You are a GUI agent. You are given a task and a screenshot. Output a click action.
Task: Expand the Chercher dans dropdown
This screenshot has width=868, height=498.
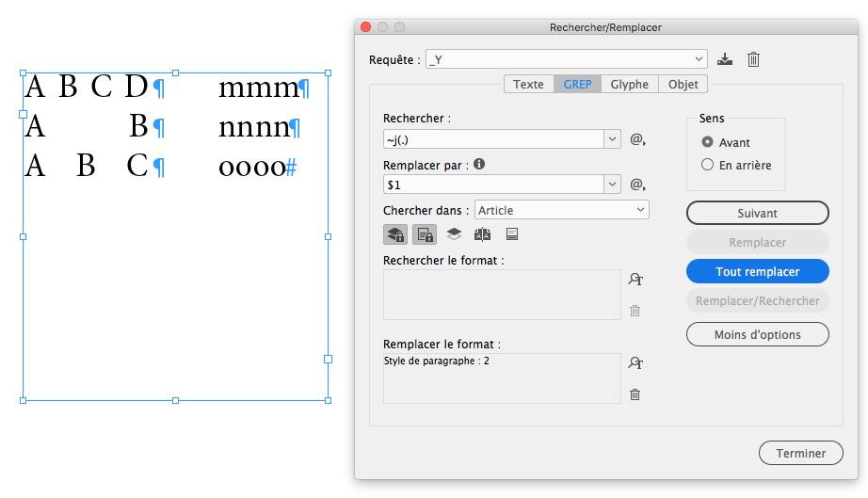[640, 210]
